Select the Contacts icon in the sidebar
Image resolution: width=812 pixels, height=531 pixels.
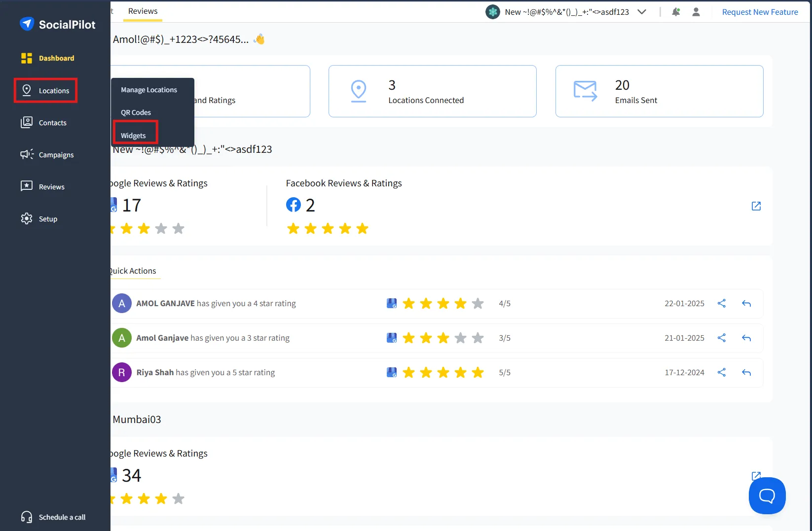point(27,122)
